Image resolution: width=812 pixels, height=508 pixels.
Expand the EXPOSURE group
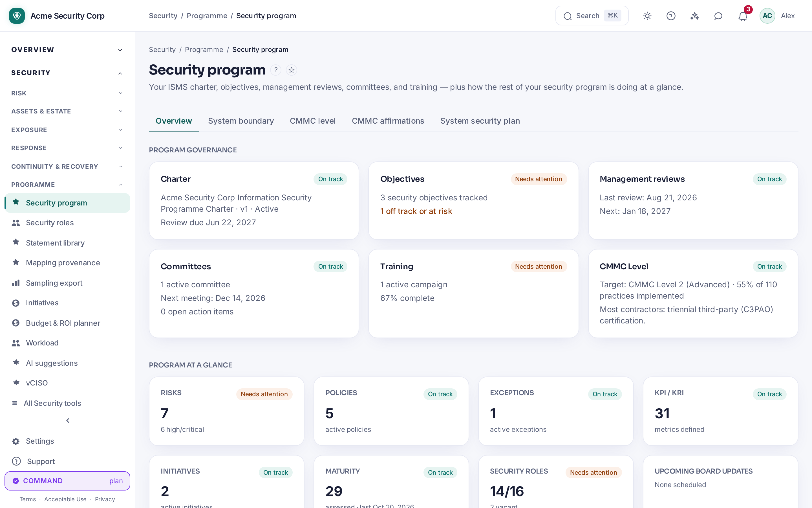point(67,130)
